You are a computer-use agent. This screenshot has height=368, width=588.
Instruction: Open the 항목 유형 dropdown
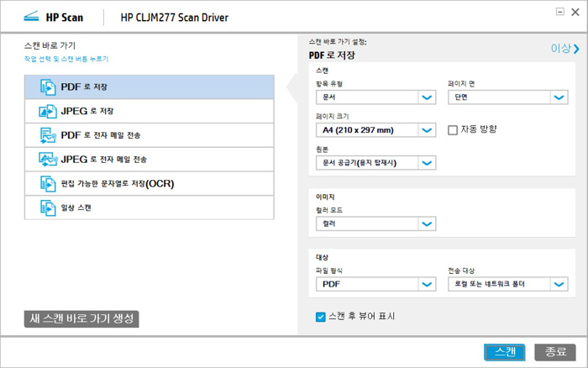(x=427, y=97)
